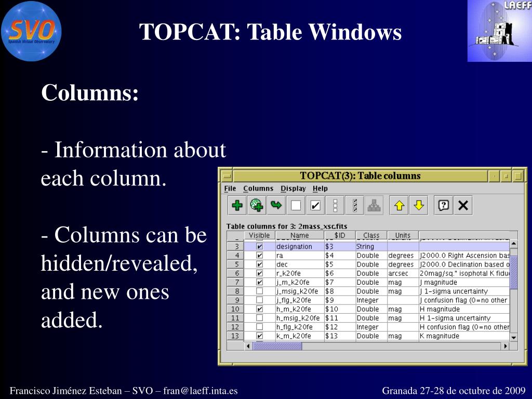Uncheck Visible for k_m_k20fe column
The width and height of the screenshot is (532, 399).
click(x=260, y=336)
